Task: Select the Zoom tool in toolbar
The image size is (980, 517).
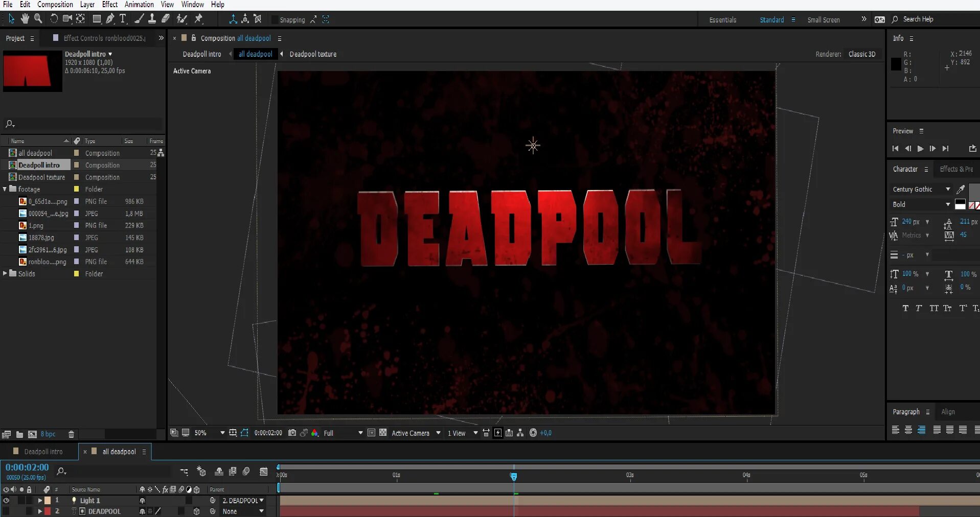Action: [x=38, y=19]
